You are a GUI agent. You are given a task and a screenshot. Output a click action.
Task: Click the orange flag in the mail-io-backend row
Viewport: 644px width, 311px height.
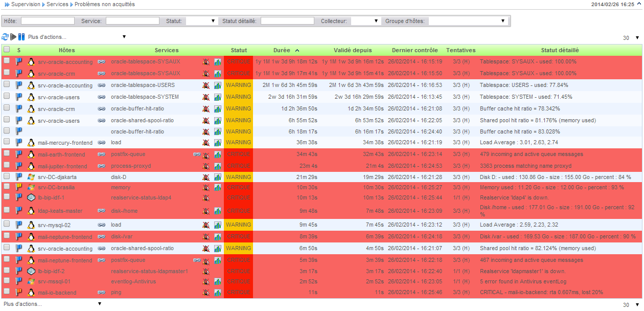[19, 292]
